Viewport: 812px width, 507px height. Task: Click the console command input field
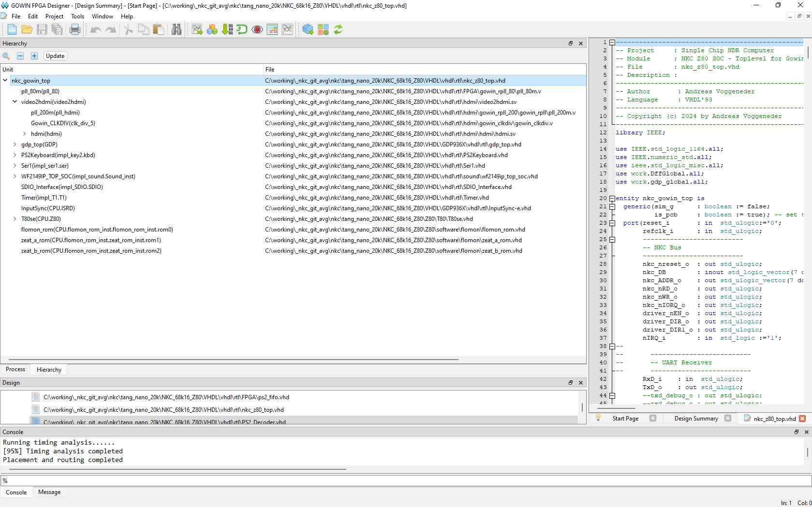point(406,480)
